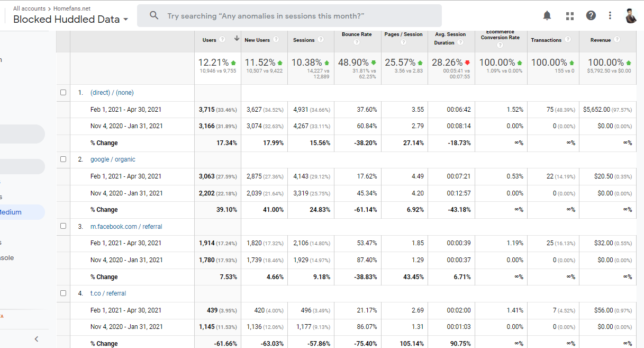Collapse the left sidebar with chevron
The height and width of the screenshot is (348, 644).
point(37,339)
